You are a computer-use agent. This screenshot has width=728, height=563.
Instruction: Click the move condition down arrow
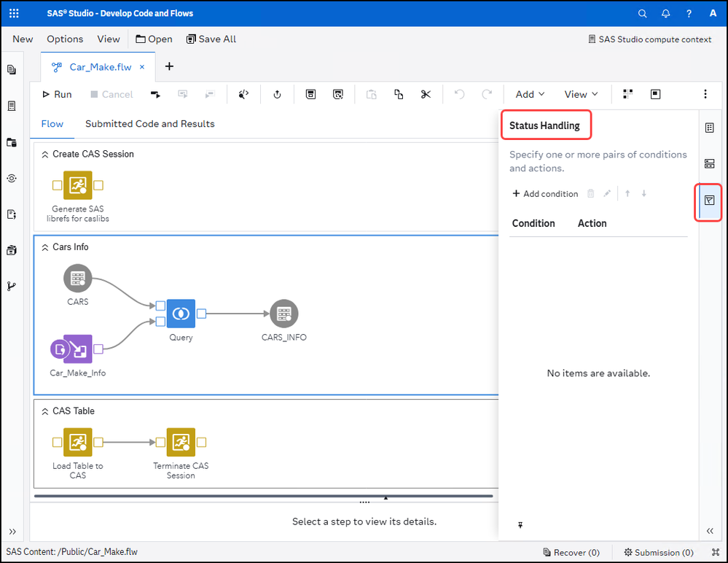644,194
